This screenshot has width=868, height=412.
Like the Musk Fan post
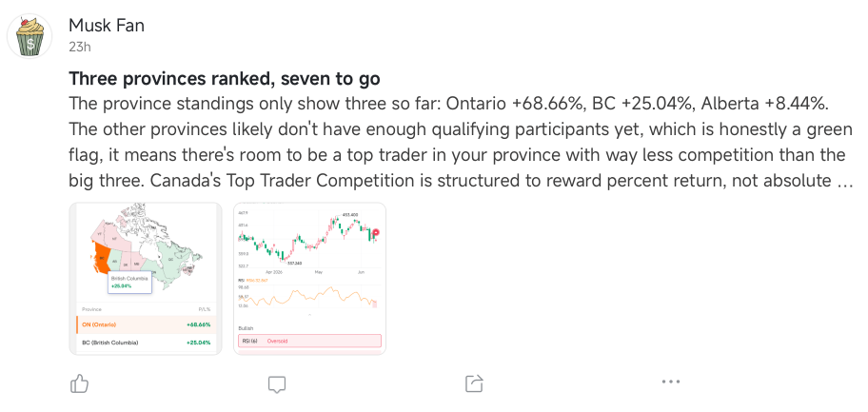80,383
